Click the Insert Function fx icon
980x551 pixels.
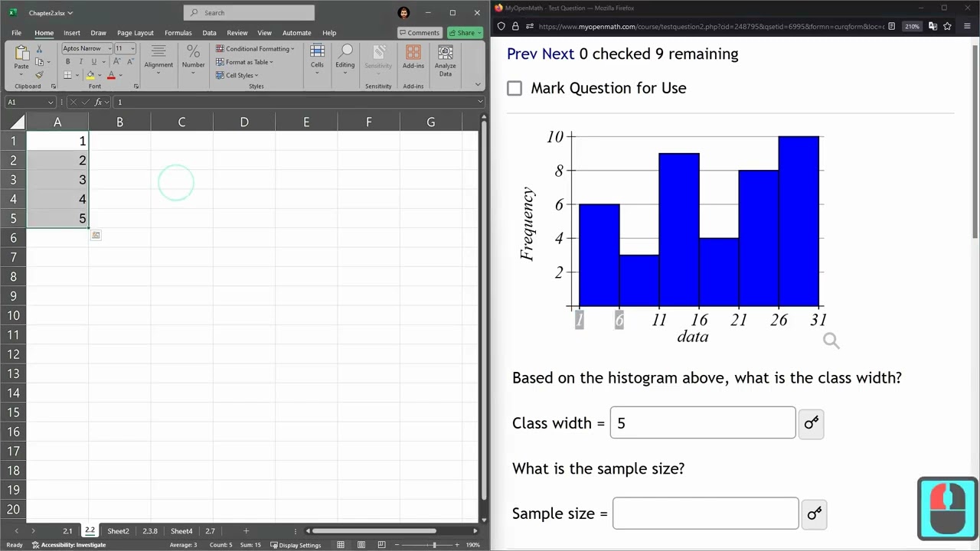coord(98,102)
